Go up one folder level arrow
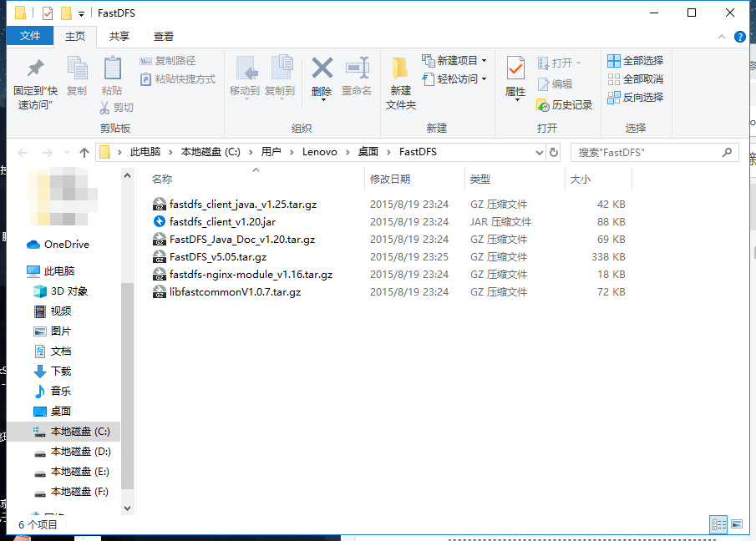The height and width of the screenshot is (541, 756). click(x=84, y=153)
